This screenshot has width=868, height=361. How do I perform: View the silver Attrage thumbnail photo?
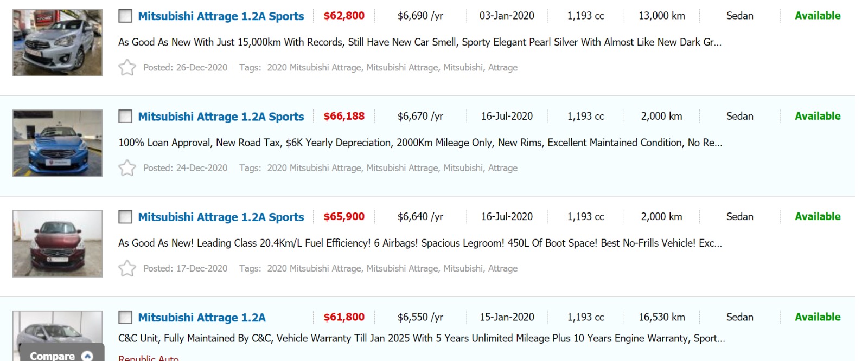tap(58, 43)
